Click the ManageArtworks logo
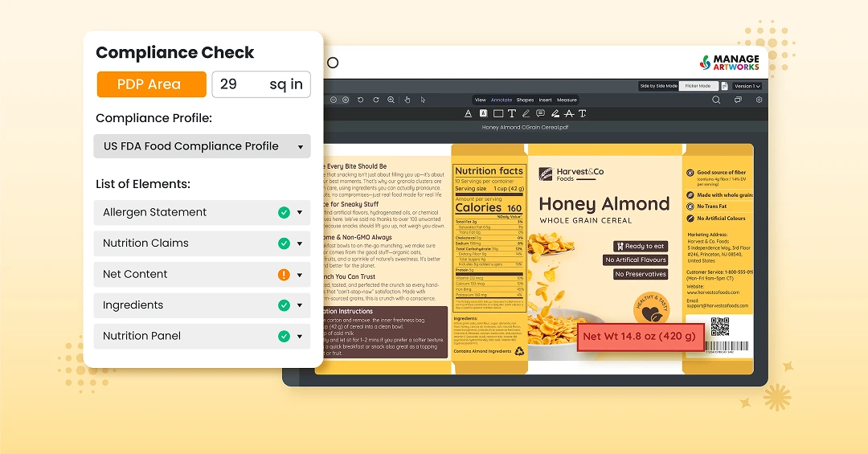The height and width of the screenshot is (454, 868). click(730, 62)
